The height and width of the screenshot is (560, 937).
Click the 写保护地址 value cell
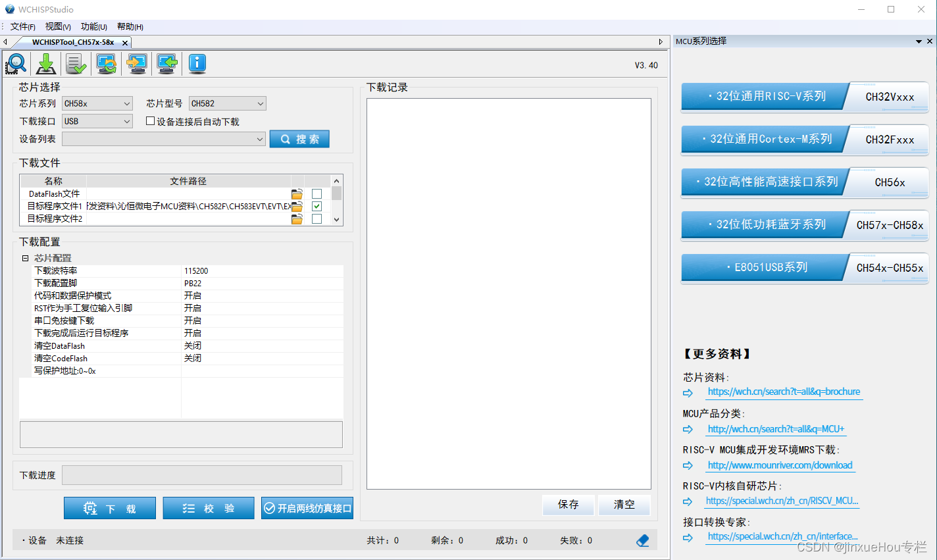(x=262, y=371)
